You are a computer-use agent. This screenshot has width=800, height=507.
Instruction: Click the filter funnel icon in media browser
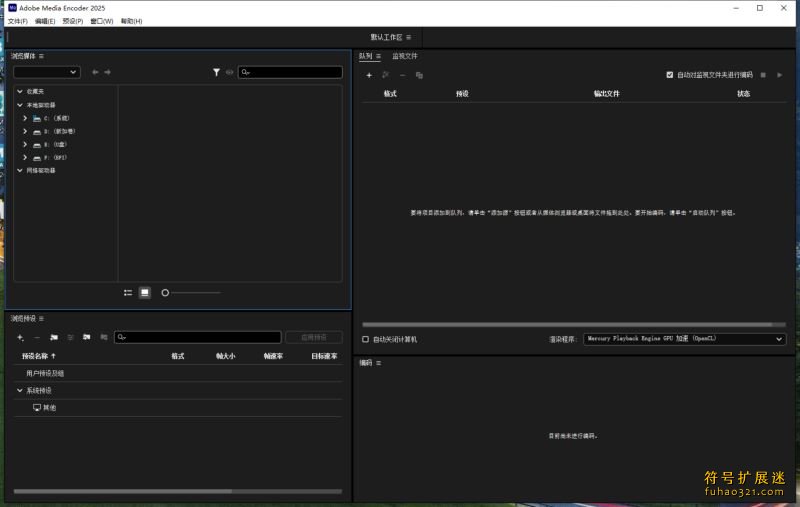[216, 72]
